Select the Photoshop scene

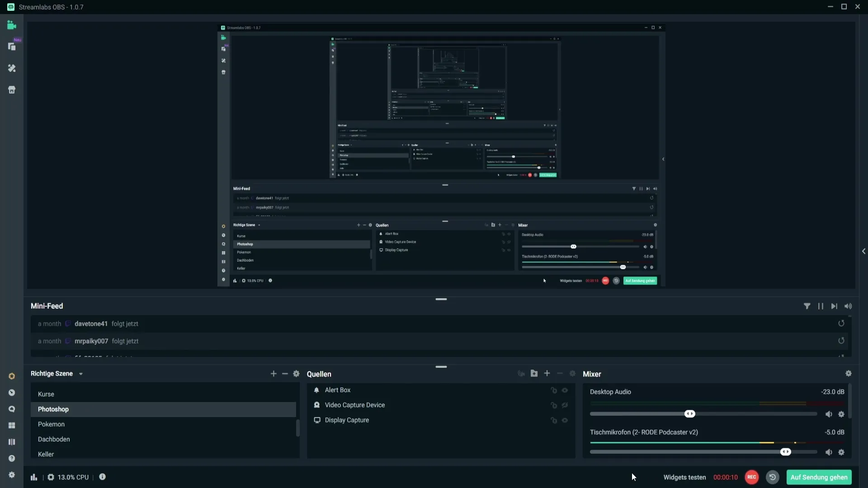163,409
